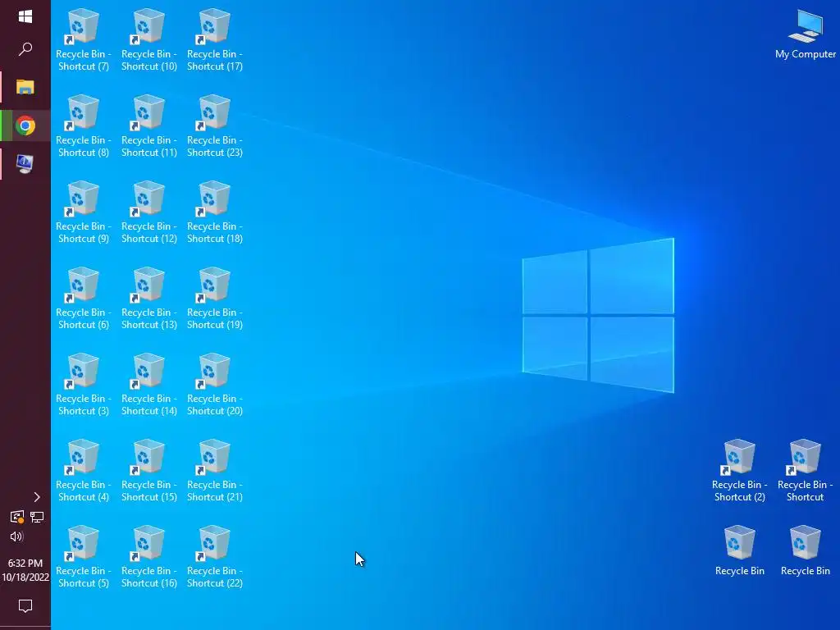
Task: Select Recycle Bin - Shortcut (13)
Action: (149, 299)
